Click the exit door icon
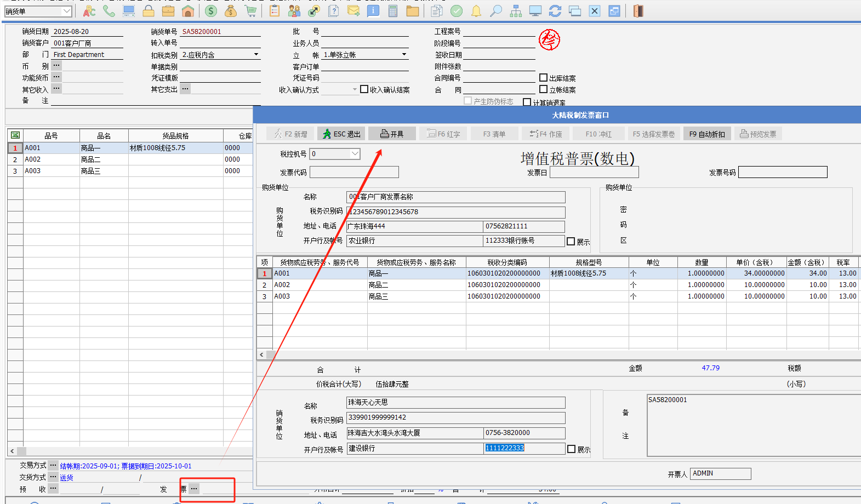 pyautogui.click(x=638, y=11)
